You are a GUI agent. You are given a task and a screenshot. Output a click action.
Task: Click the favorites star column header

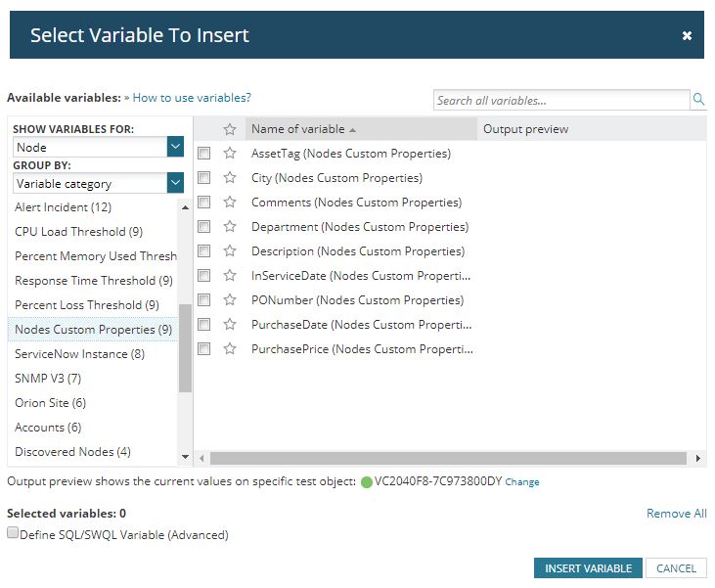point(230,129)
